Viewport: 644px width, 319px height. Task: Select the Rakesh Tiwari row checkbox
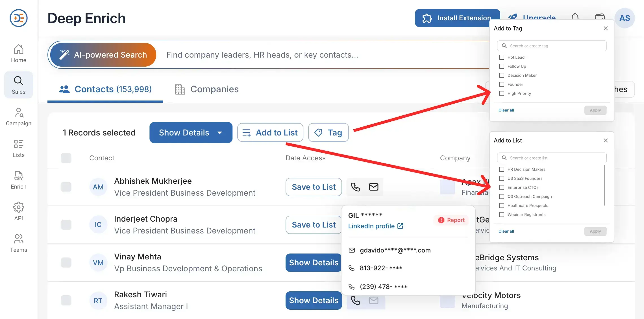click(x=66, y=300)
